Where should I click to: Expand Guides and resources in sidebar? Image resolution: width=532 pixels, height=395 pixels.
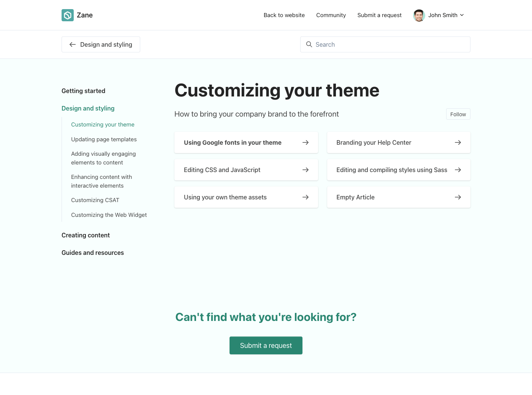(x=93, y=253)
